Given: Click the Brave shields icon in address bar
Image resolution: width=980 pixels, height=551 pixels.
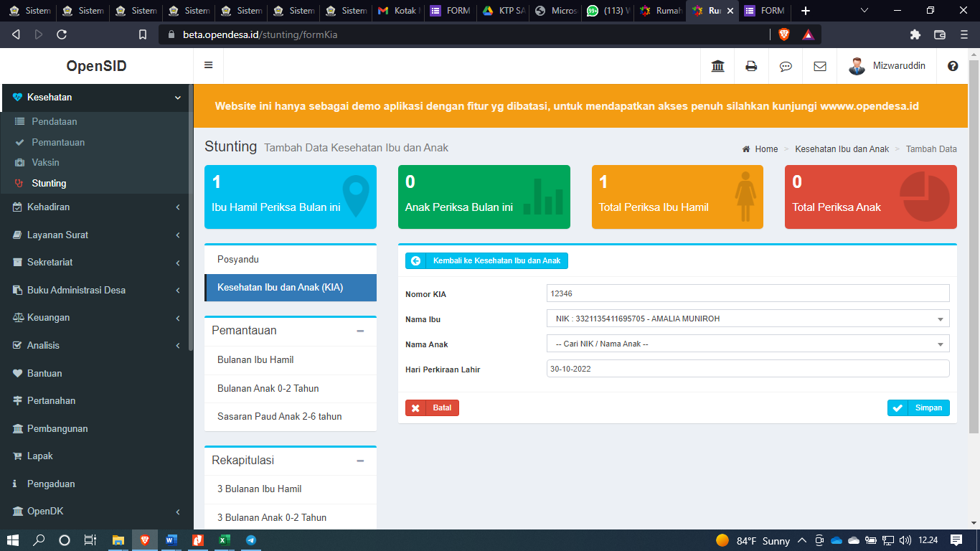Looking at the screenshot, I should (x=783, y=34).
